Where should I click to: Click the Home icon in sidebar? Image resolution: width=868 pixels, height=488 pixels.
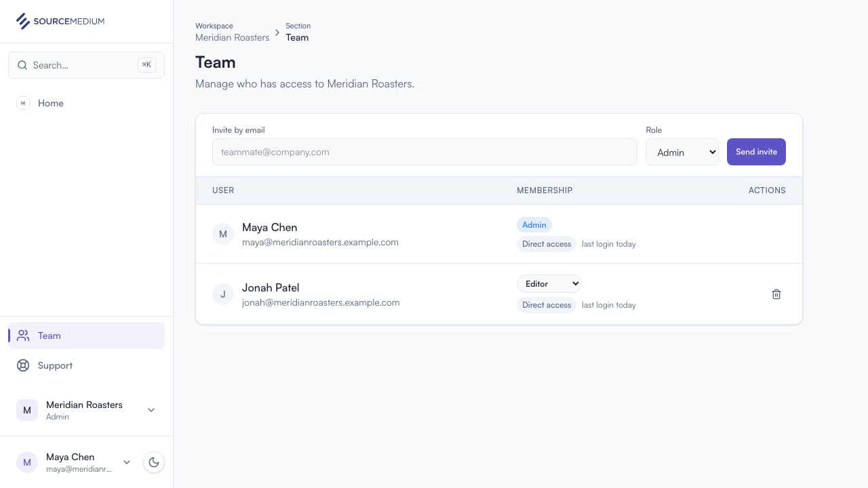click(x=23, y=103)
